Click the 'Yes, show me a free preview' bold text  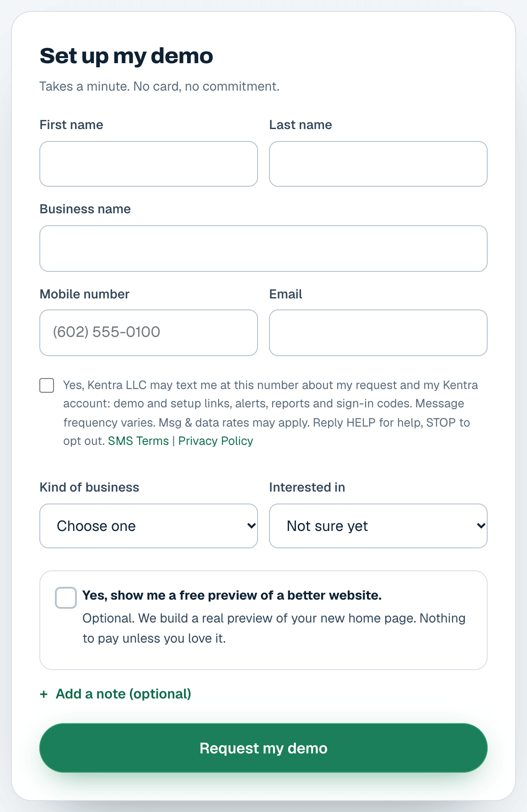point(232,595)
